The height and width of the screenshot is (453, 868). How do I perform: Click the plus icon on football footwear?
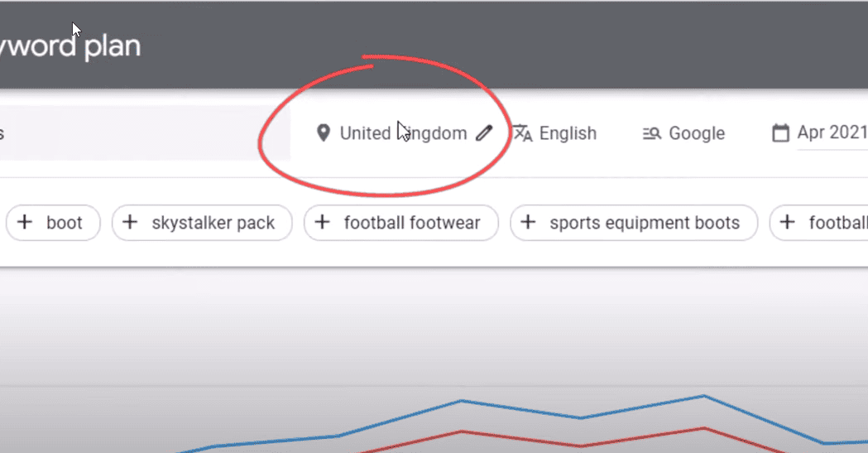point(322,223)
